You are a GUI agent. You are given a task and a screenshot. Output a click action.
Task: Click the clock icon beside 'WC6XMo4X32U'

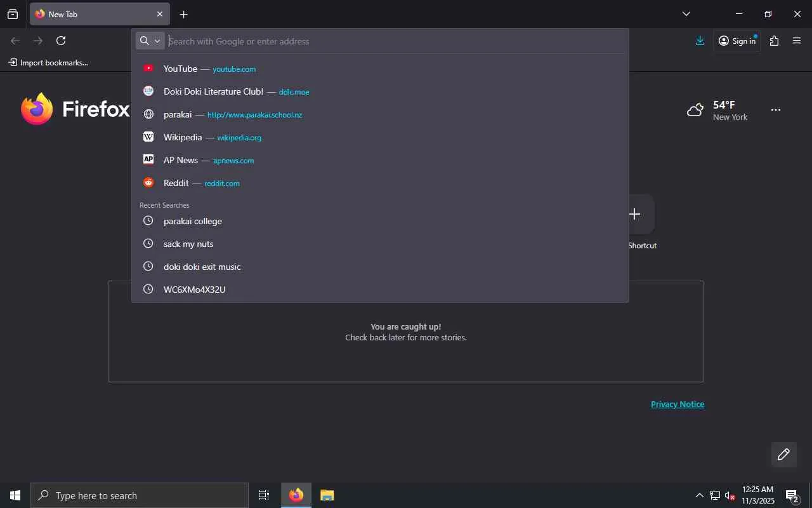[148, 289]
